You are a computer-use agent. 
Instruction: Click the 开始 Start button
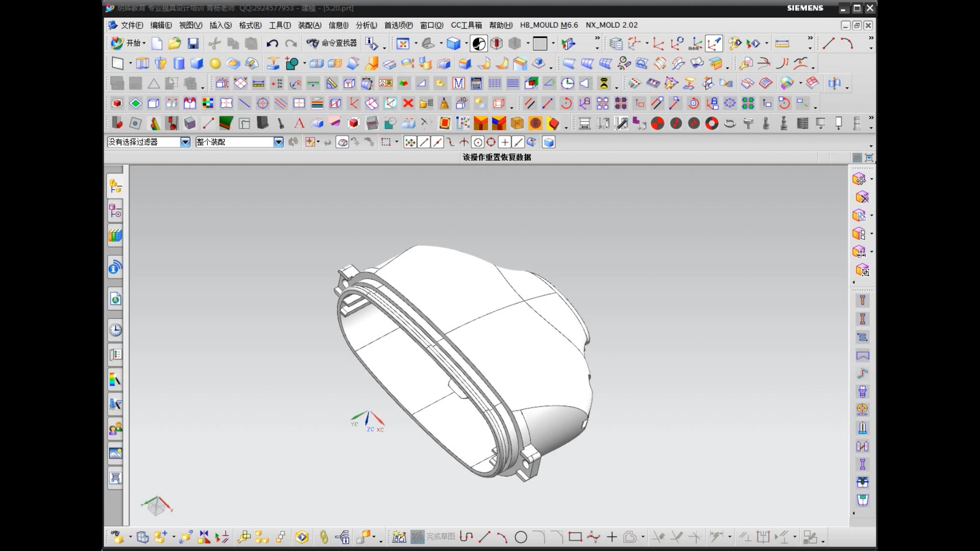click(128, 43)
